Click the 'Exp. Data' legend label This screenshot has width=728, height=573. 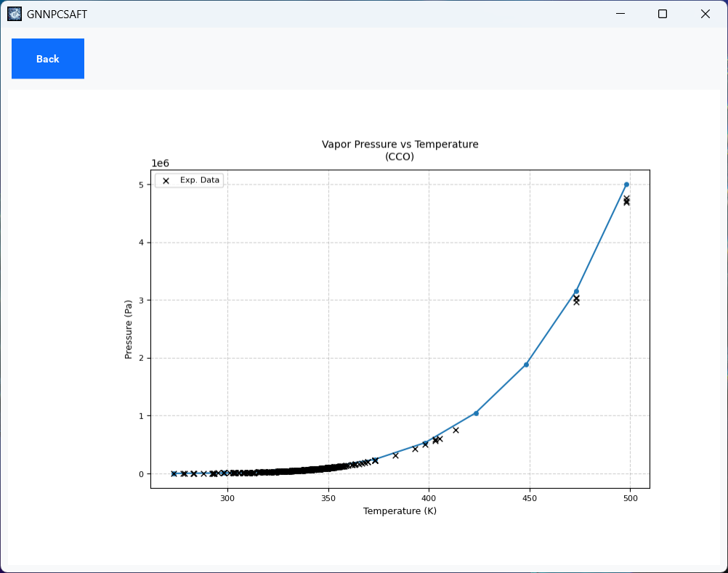pyautogui.click(x=200, y=180)
